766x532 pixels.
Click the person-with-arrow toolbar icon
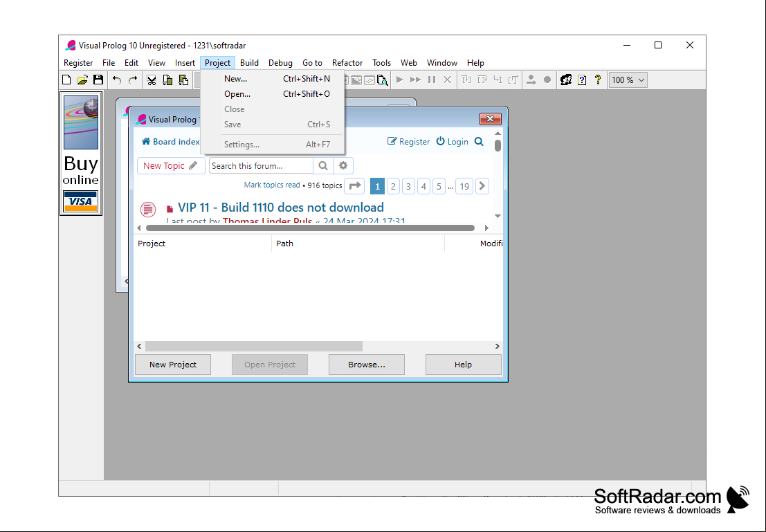531,80
